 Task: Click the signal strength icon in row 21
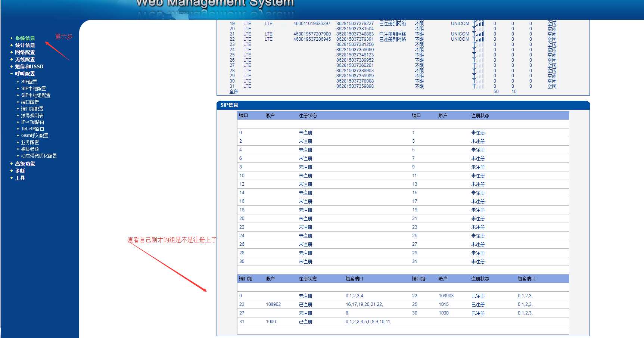click(478, 34)
